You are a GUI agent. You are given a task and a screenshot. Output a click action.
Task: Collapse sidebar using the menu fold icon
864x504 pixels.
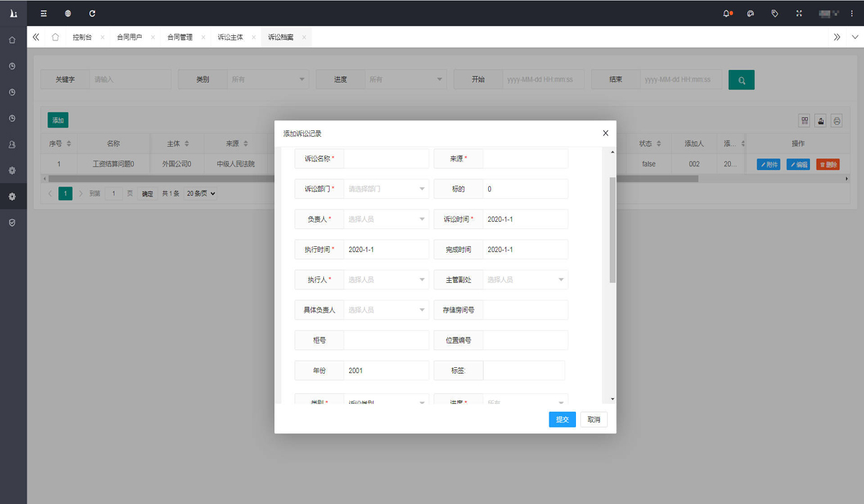44,14
